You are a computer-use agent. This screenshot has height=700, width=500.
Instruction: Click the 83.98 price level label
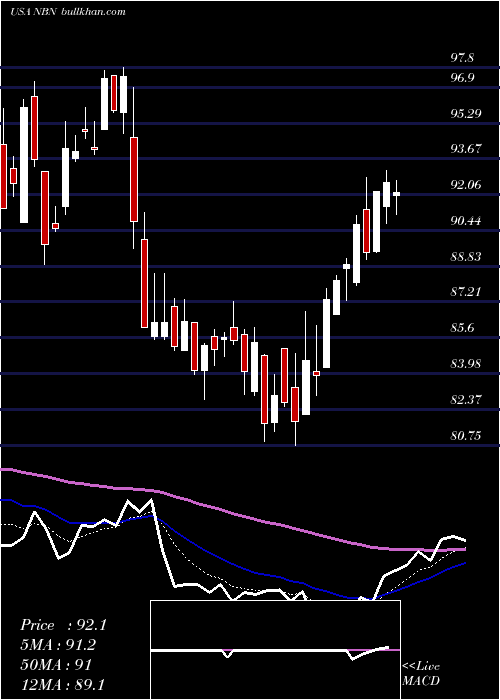click(x=465, y=364)
